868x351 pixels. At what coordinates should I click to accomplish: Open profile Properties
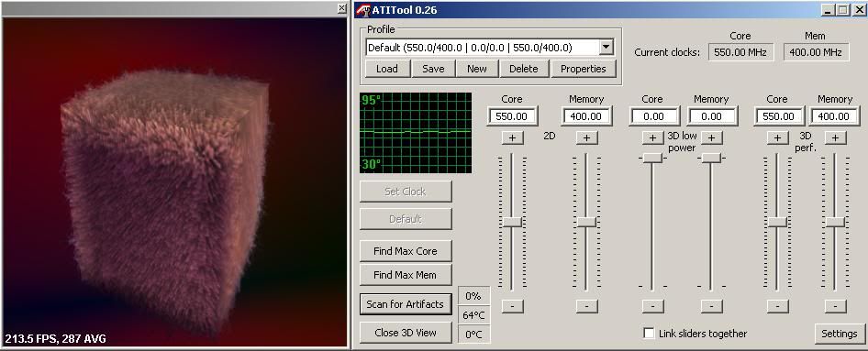click(x=583, y=69)
